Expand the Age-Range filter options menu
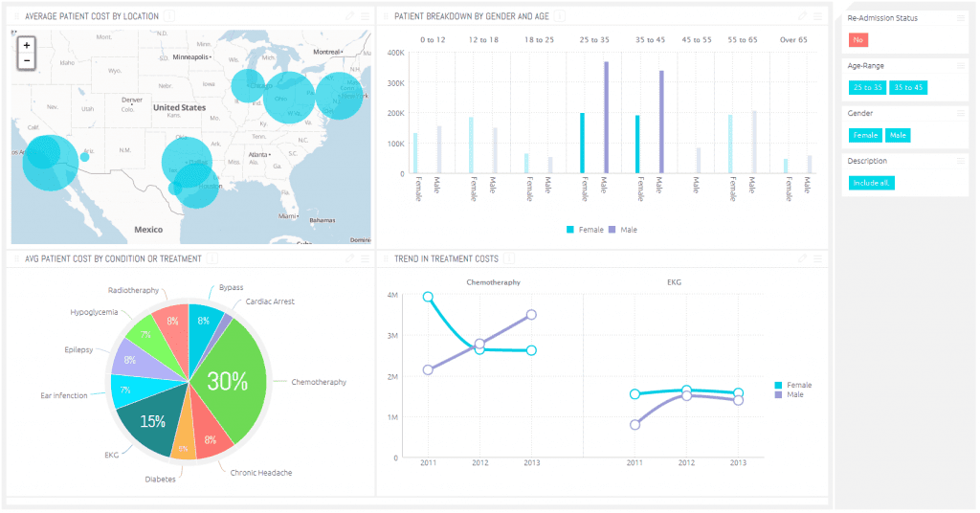Viewport: 980px width, 513px height. (x=961, y=66)
